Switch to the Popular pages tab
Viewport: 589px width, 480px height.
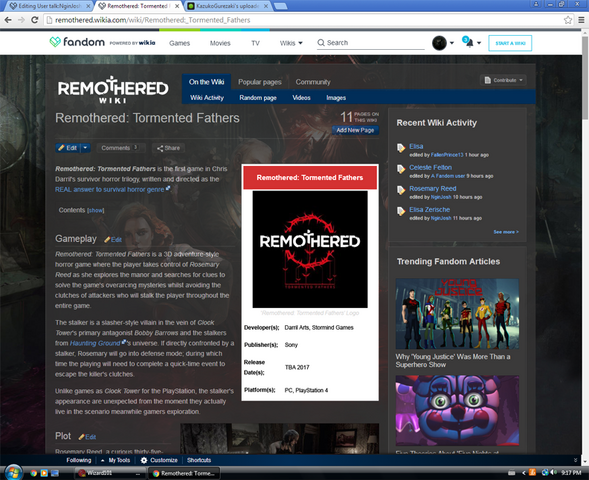(x=260, y=82)
